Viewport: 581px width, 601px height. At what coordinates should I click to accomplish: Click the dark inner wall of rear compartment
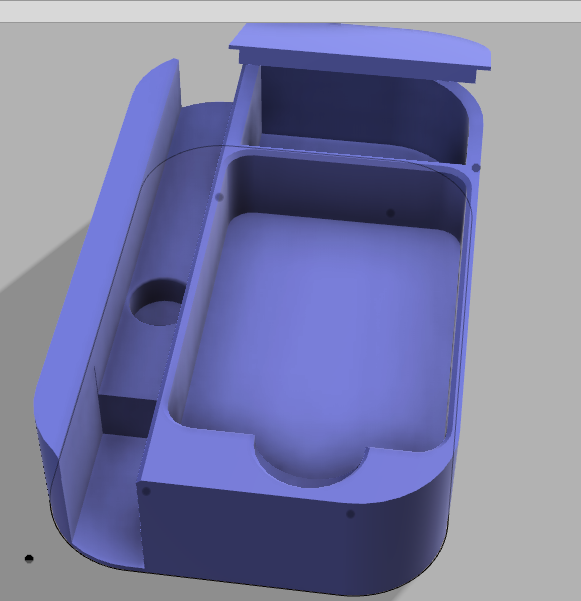coord(360,111)
